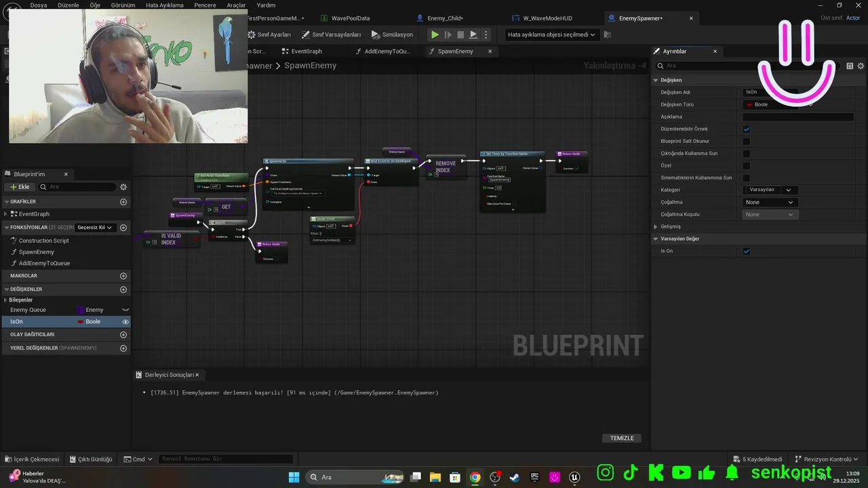
Task: Open Çoğaltma None dropdown
Action: tap(770, 202)
